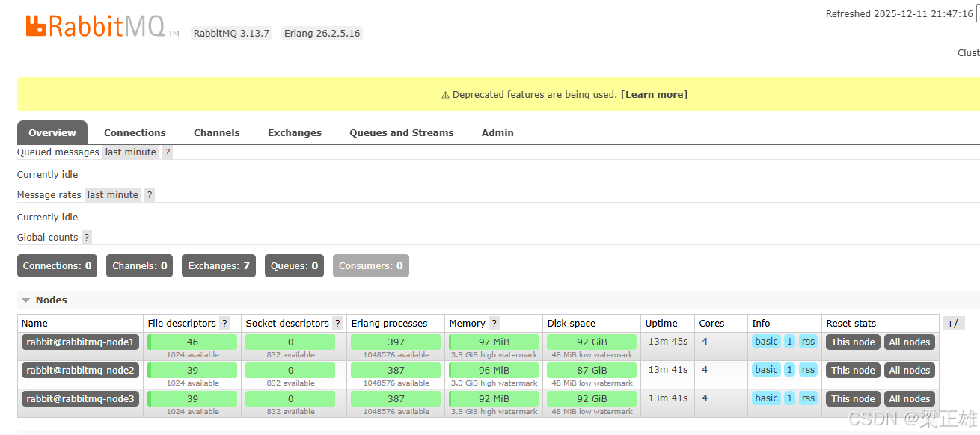Open Socket descriptors help question mark
This screenshot has width=980, height=435.
tap(338, 324)
